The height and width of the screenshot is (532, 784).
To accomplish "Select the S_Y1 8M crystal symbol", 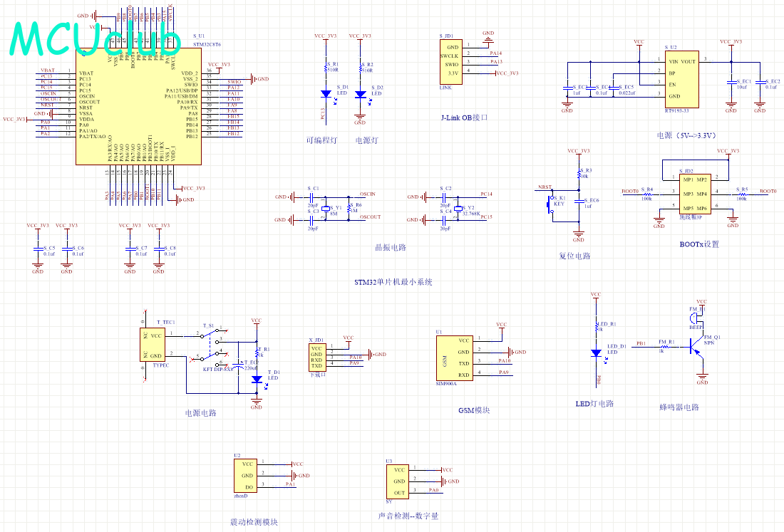I will [x=326, y=208].
